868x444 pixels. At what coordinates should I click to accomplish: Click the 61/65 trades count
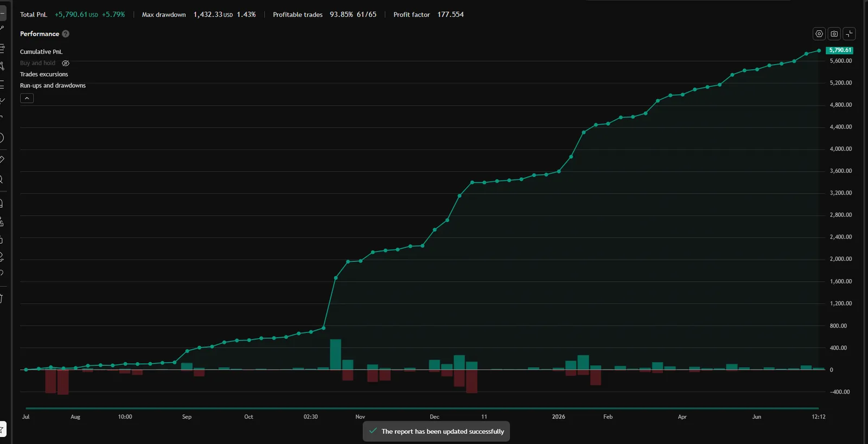coord(367,15)
